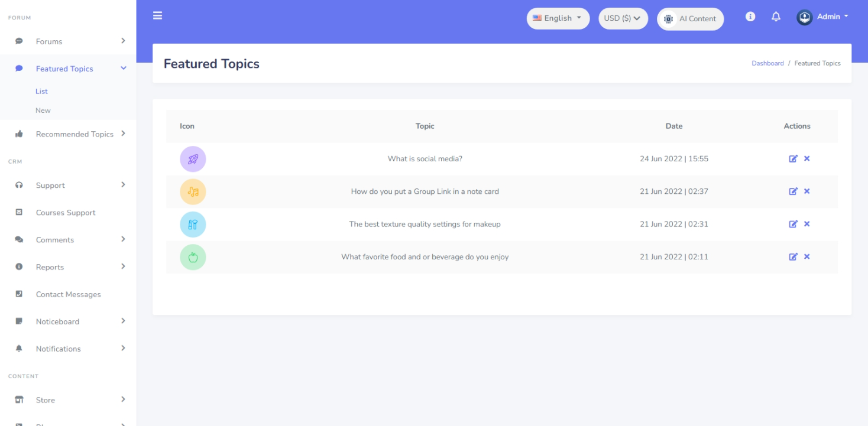This screenshot has height=426, width=868.
Task: Edit the makeup texture quality topic
Action: pos(793,223)
